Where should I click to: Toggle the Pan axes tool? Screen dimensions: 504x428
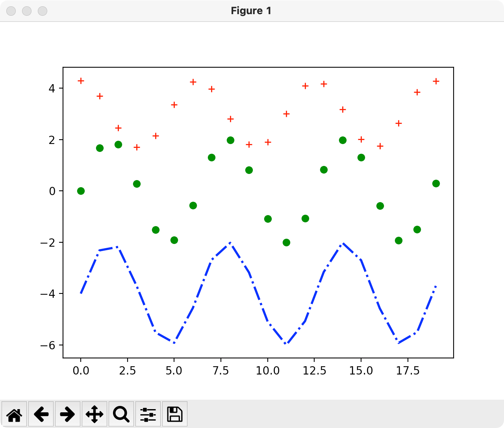pyautogui.click(x=94, y=414)
